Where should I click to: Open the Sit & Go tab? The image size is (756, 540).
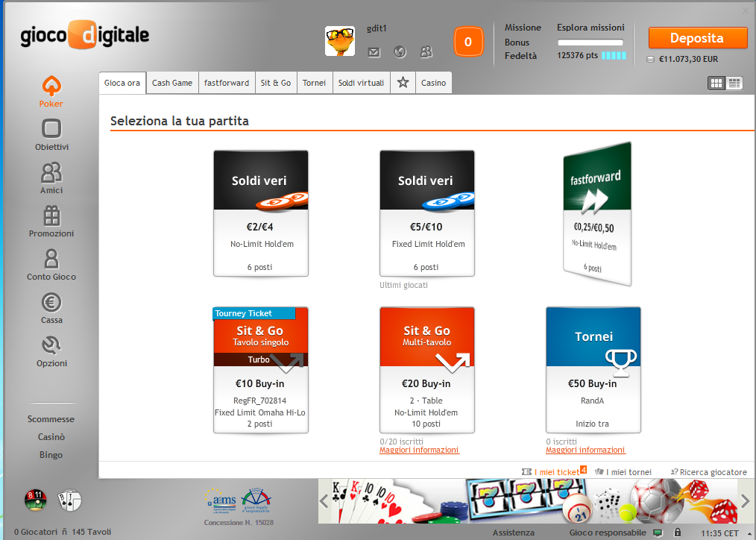(x=276, y=83)
